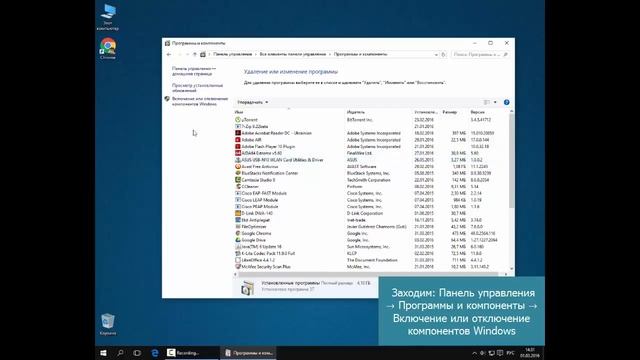
Task: Select the Cisco EAP-FAST Module icon
Action: 238,193
